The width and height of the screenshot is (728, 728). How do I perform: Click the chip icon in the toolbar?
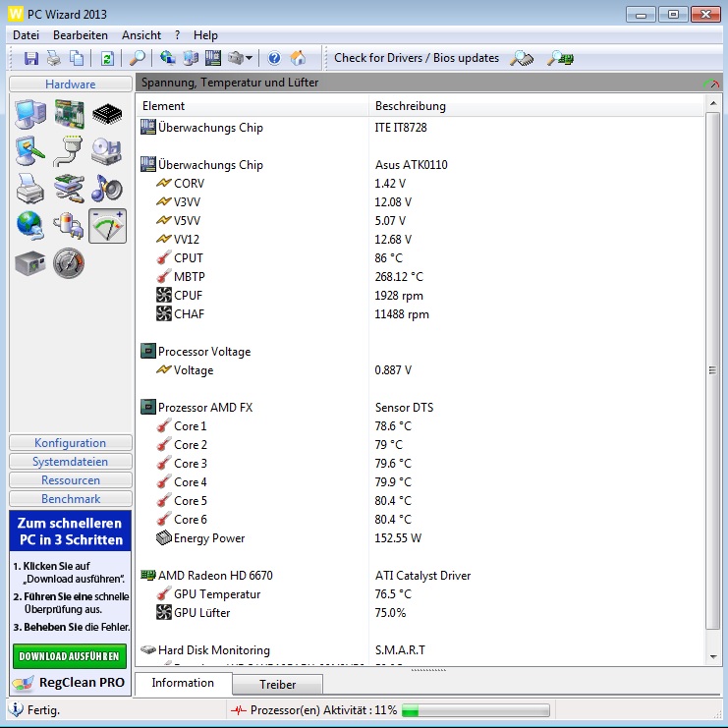tap(213, 59)
